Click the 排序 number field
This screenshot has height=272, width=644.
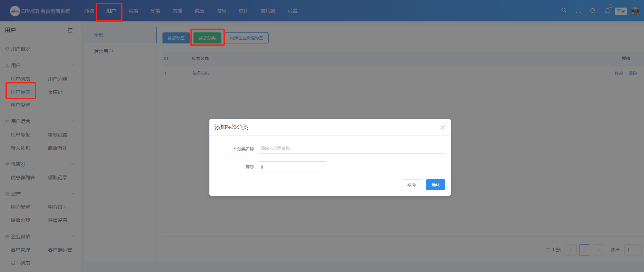pos(292,167)
